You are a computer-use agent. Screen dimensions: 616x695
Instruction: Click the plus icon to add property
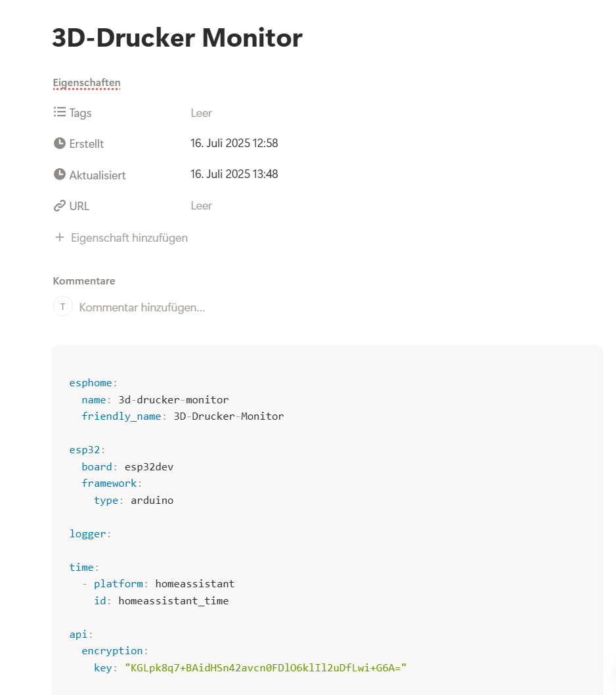pyautogui.click(x=60, y=238)
